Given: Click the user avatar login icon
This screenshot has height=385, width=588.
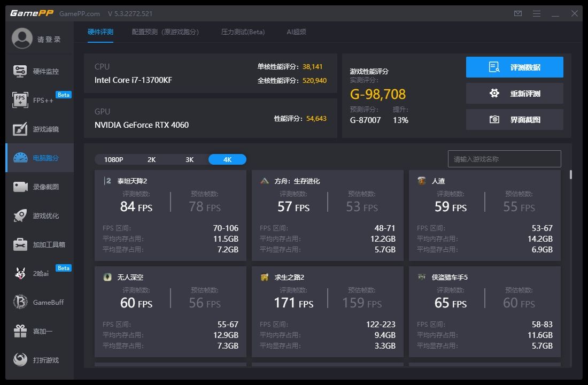Looking at the screenshot, I should 22,38.
